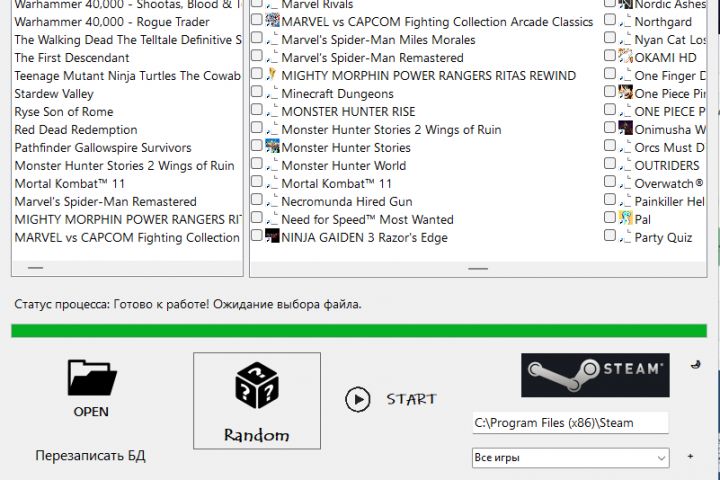This screenshot has height=480, width=720.
Task: Check Need for Speed Most Wanted checkbox
Action: click(257, 217)
